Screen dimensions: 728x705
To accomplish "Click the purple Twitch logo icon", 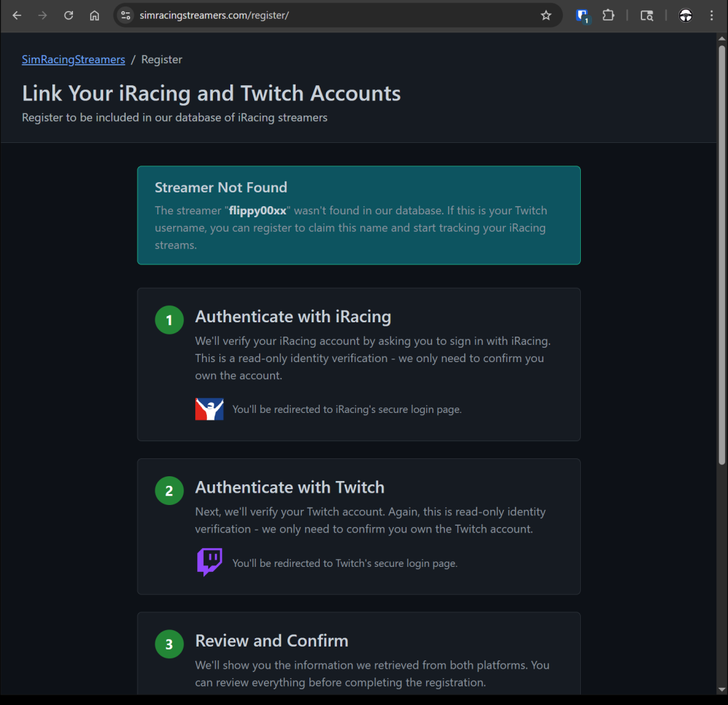I will click(210, 562).
